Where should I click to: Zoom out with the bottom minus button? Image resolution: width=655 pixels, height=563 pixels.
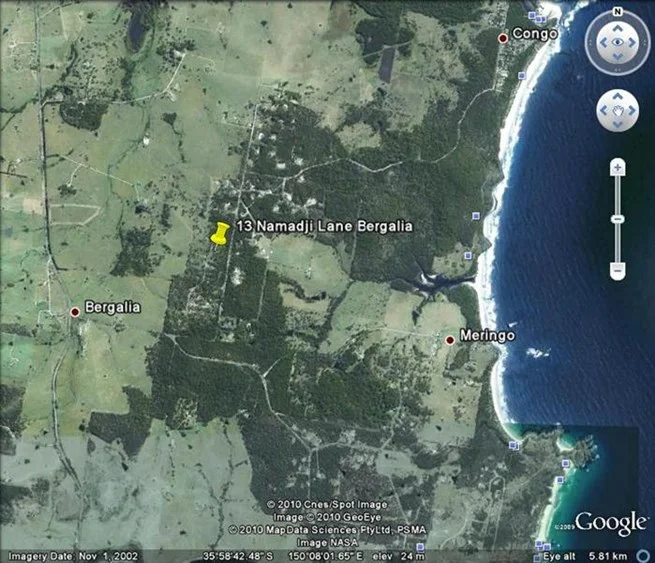click(x=618, y=270)
